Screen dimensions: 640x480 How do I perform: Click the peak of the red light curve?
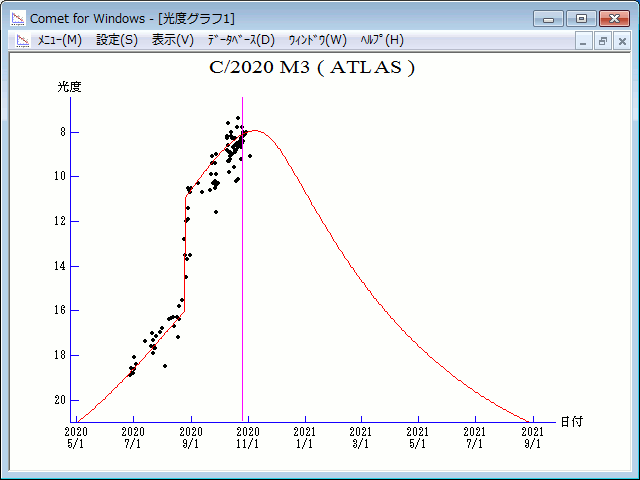click(x=254, y=130)
